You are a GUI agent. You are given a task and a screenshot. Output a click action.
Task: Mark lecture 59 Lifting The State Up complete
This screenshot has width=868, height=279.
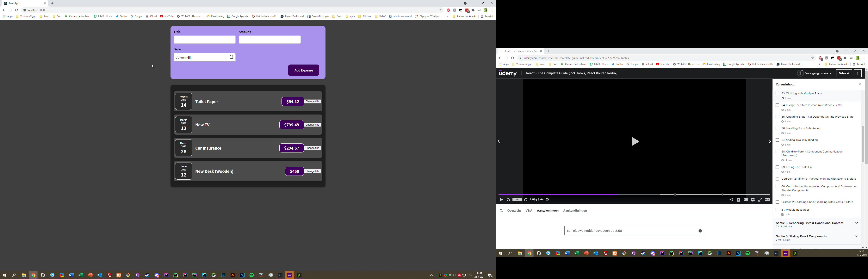(777, 167)
